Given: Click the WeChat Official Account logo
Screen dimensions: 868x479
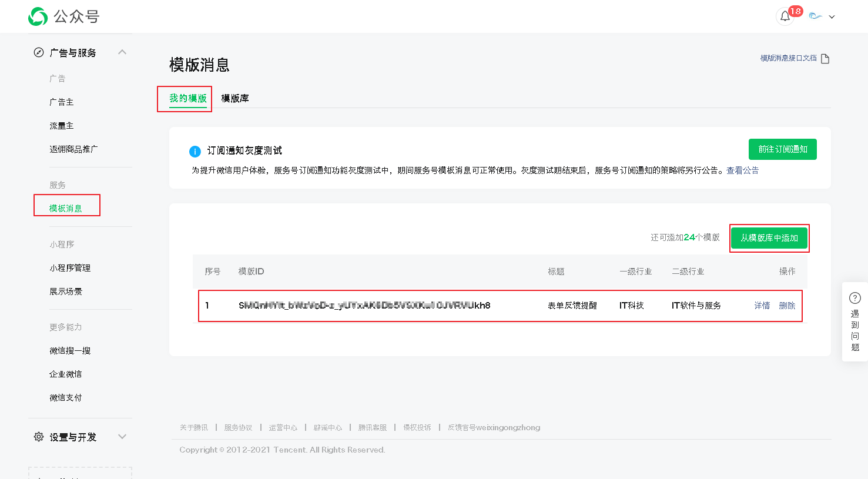Looking at the screenshot, I should point(38,16).
